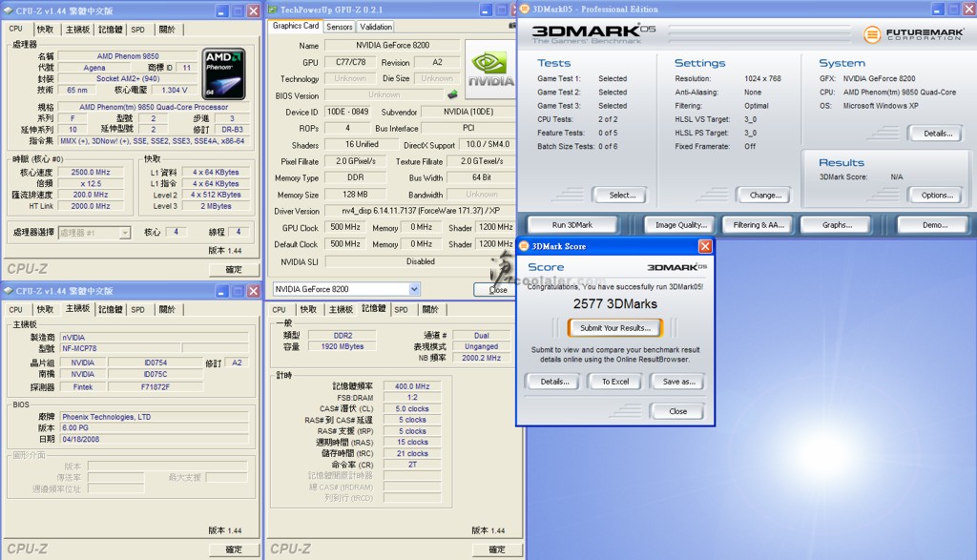
Task: Open the CPU tab in lower mainboard CPU-Z window
Action: (x=15, y=310)
